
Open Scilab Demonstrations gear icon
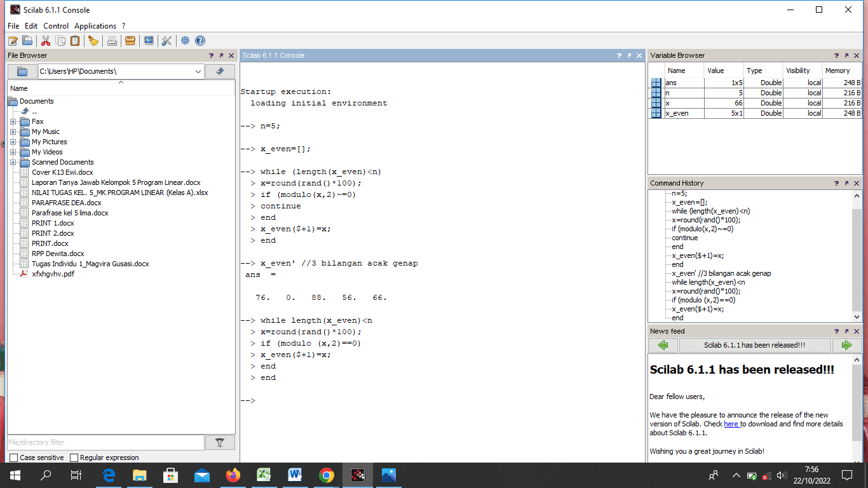pyautogui.click(x=185, y=41)
